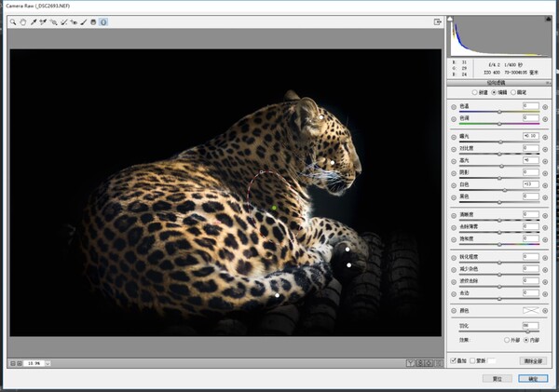Select the filter pin on leopard's ear
559x392 pixels.
pyautogui.click(x=321, y=117)
